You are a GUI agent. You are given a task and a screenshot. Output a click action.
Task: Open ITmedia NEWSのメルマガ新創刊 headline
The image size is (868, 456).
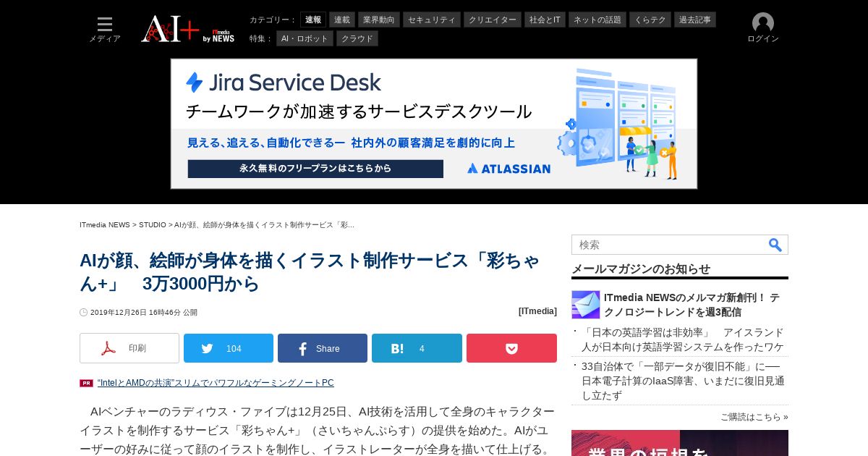[x=692, y=305]
